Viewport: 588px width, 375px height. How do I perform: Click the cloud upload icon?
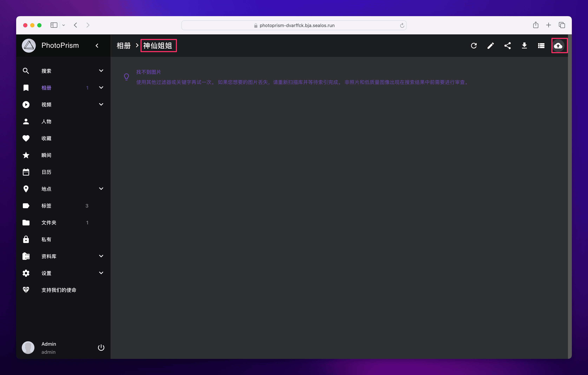558,46
